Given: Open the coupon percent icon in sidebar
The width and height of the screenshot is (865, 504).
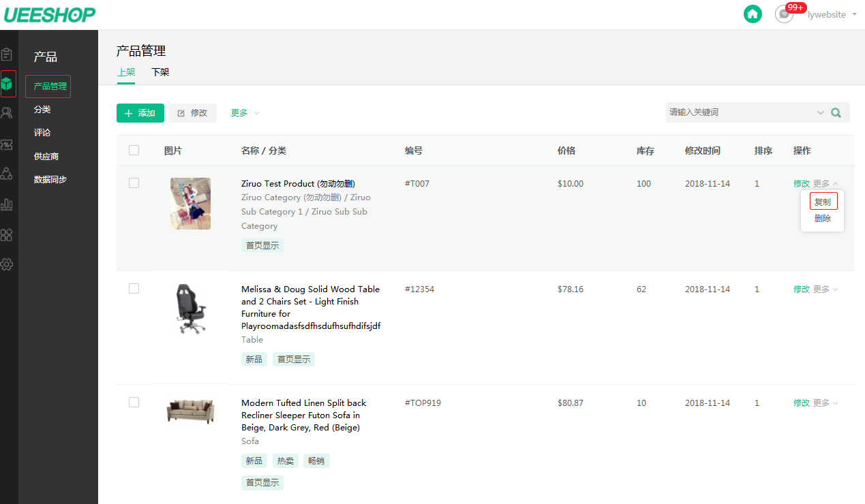Looking at the screenshot, I should 7,144.
